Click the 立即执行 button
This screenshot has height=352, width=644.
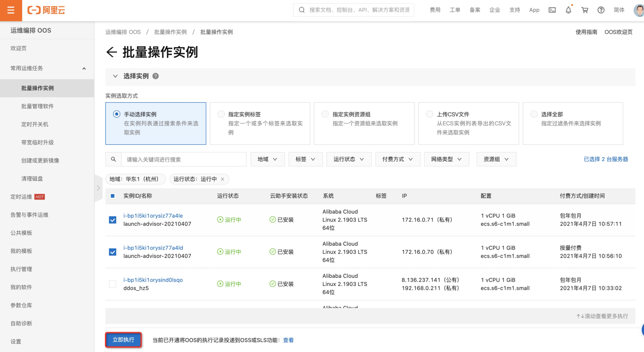(123, 340)
